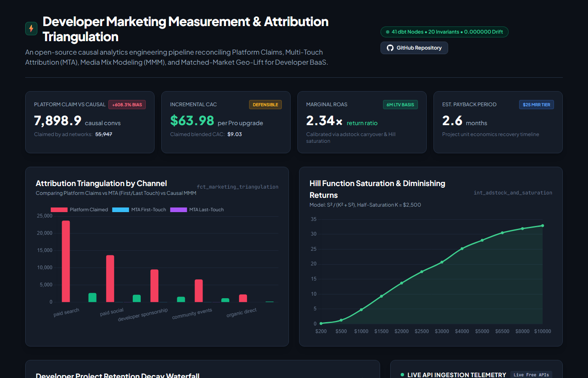Click the int_adstock_and_saturation model name

[x=513, y=193]
